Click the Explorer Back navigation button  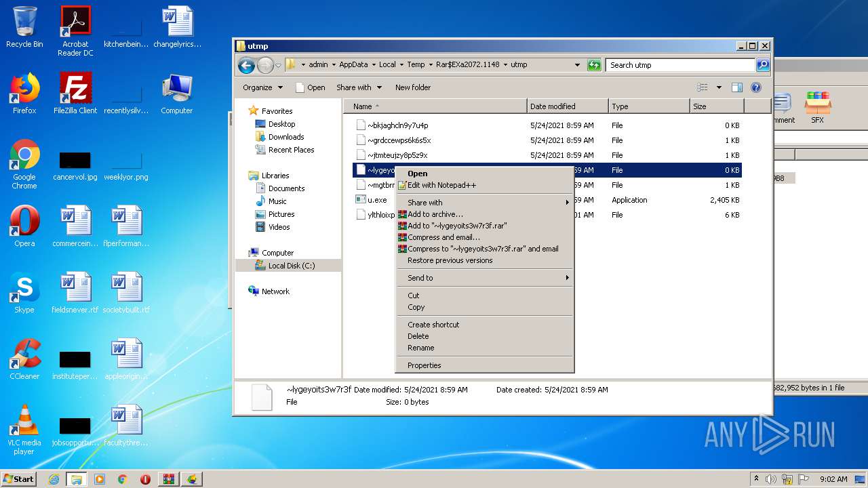[246, 65]
